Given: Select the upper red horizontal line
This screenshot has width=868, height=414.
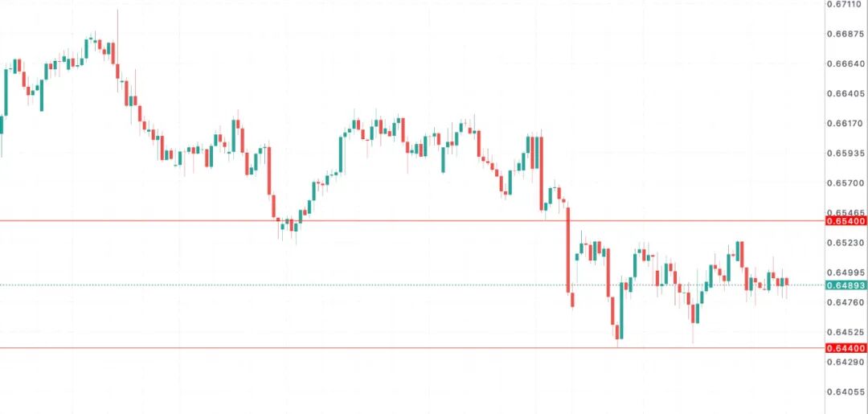Looking at the screenshot, I should coord(402,220).
